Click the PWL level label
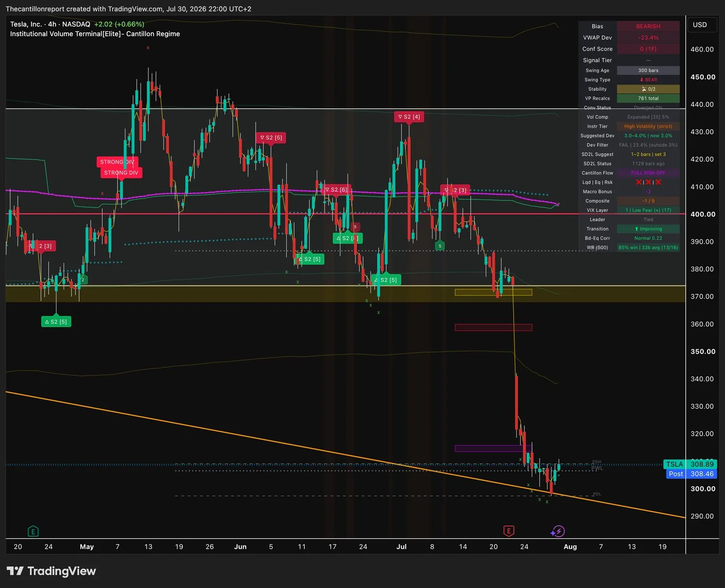The width and height of the screenshot is (725, 588). [x=597, y=468]
